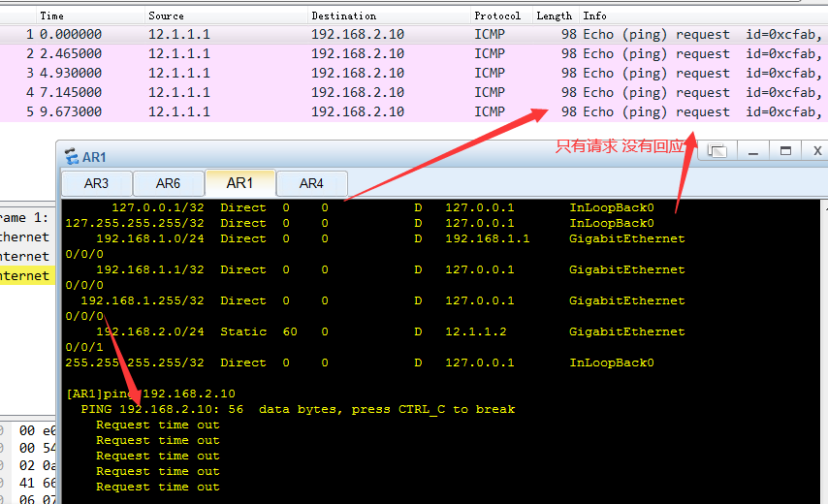
Task: Switch to the AR6 tab
Action: click(x=168, y=183)
